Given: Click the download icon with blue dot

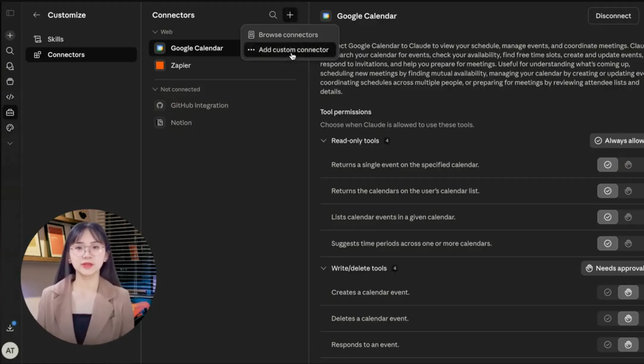Looking at the screenshot, I should tap(10, 327).
